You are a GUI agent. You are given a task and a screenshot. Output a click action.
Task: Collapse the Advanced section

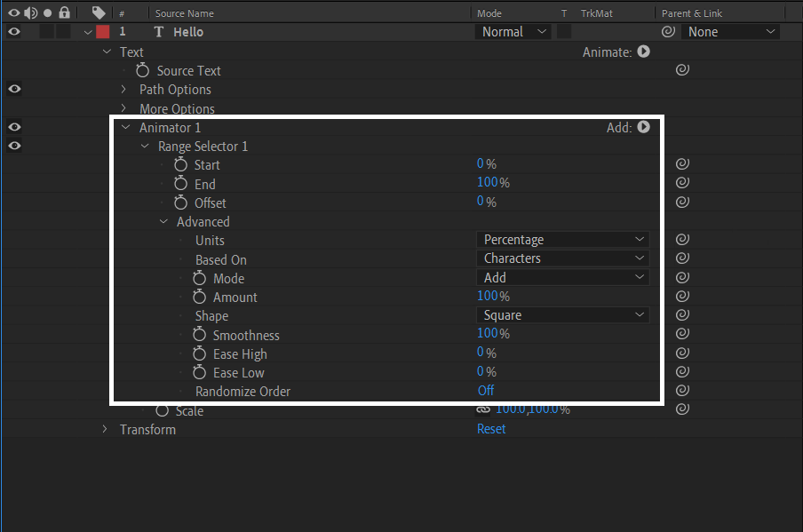point(163,221)
